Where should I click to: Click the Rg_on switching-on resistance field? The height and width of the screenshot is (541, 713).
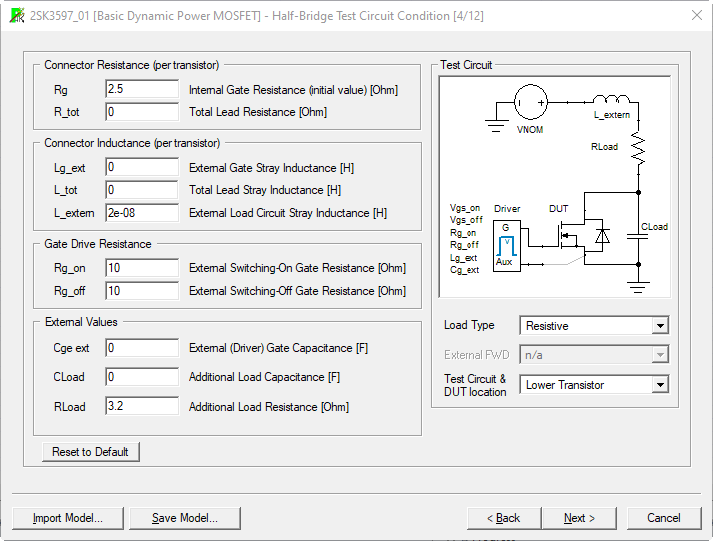[x=141, y=268]
